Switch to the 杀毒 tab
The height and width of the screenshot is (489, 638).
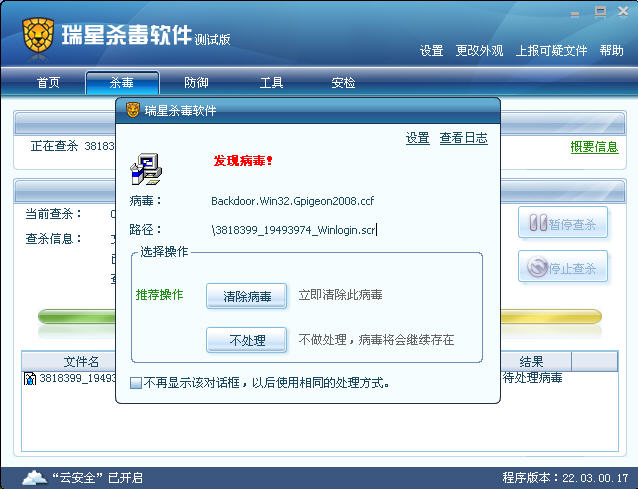(x=122, y=83)
